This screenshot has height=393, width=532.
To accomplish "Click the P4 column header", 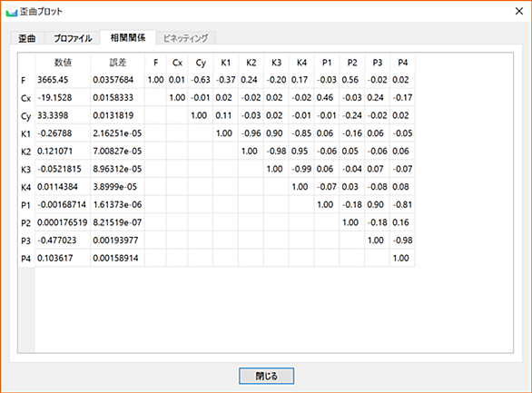I will (x=402, y=63).
